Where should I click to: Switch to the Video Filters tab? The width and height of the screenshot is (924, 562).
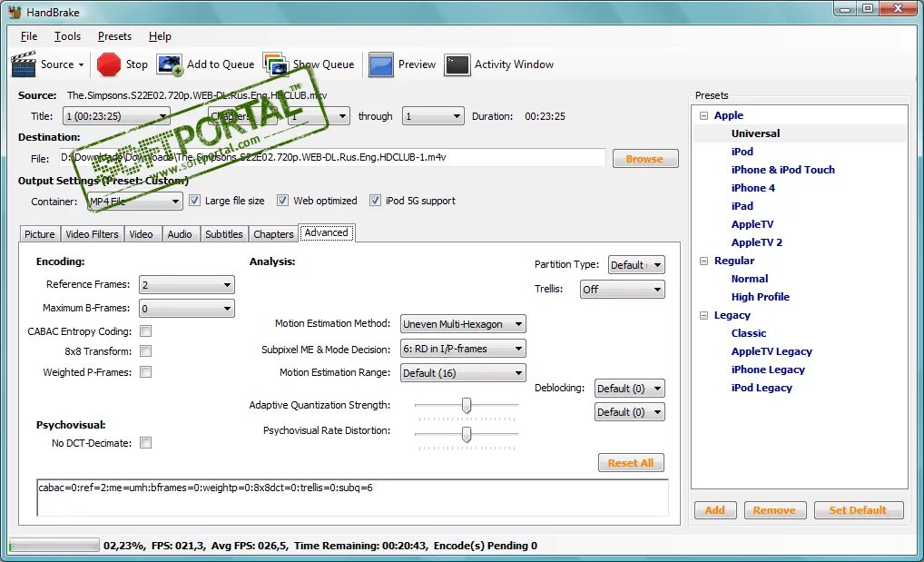click(x=92, y=234)
